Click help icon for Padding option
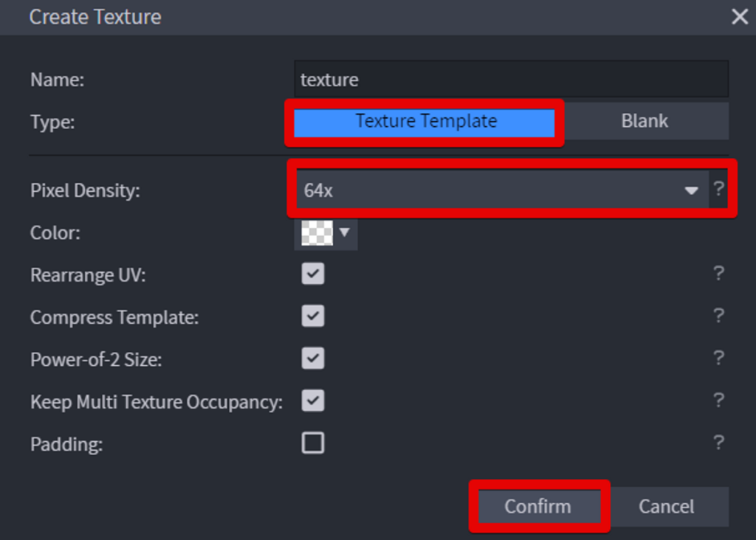This screenshot has height=540, width=756. point(718,443)
